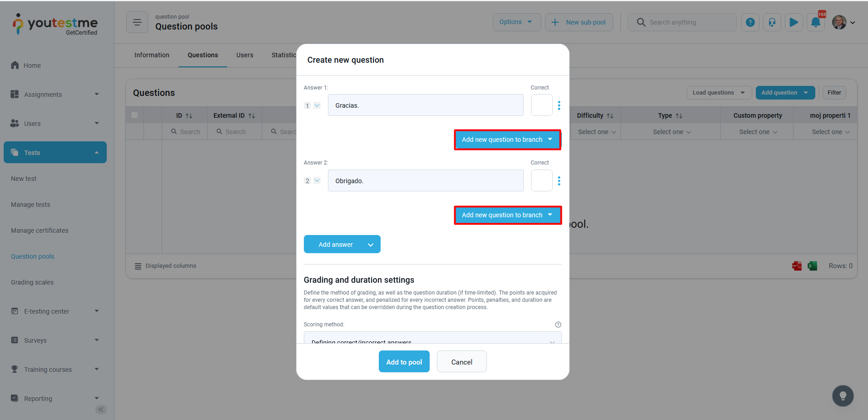This screenshot has height=420, width=868.
Task: Expand the Add answer dropdown arrow
Action: [371, 245]
